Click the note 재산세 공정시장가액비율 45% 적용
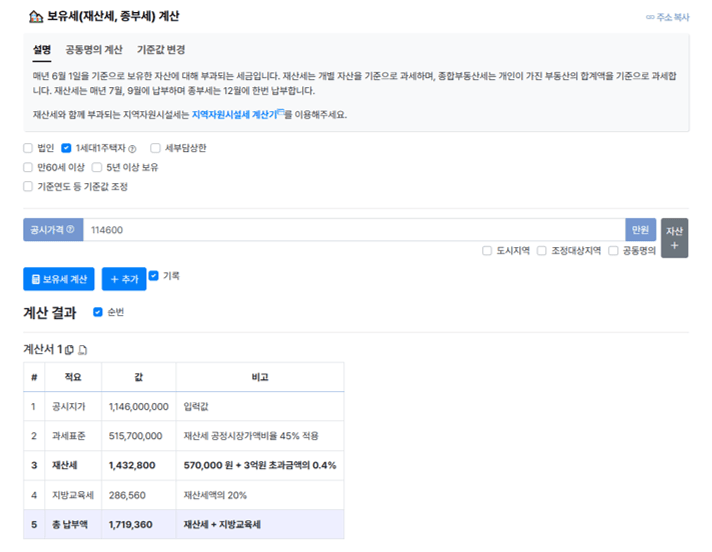The width and height of the screenshot is (712, 552). click(251, 436)
